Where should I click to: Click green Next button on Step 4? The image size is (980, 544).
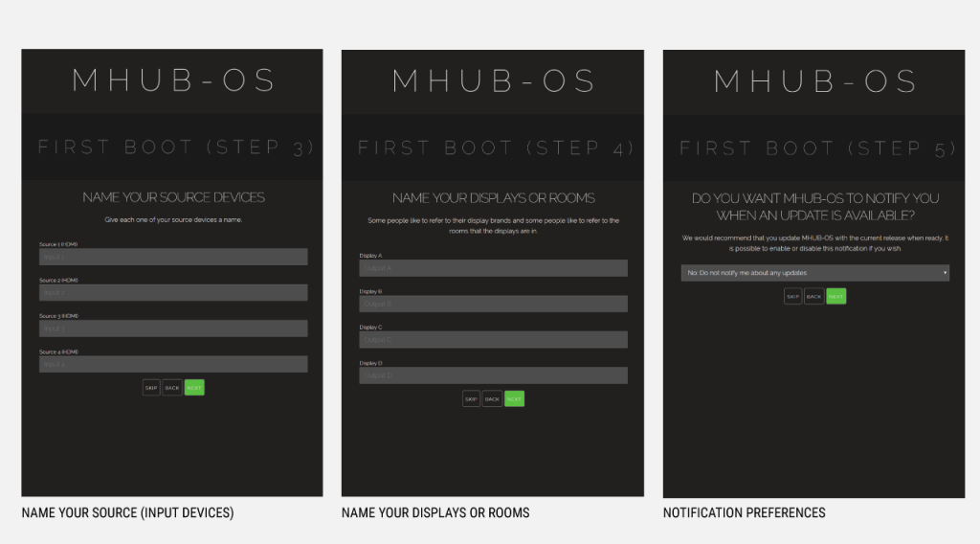514,399
